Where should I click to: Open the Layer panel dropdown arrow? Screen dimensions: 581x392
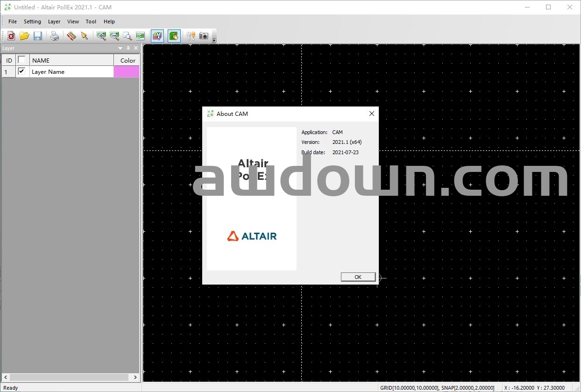pyautogui.click(x=120, y=48)
